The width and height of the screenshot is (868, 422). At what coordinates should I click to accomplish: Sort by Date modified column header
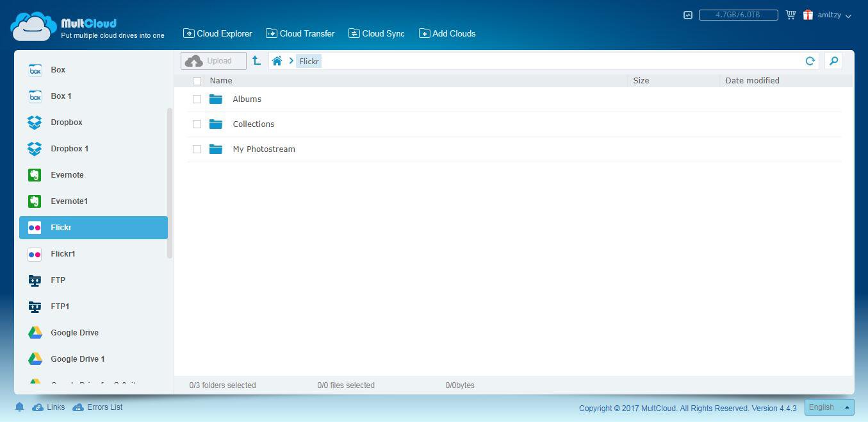click(x=752, y=81)
